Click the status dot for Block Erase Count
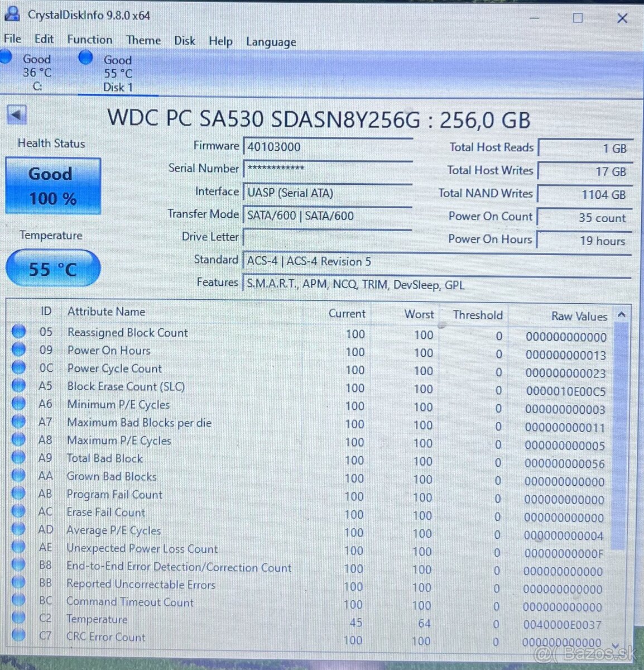Screen dimensions: 644x670 pos(19,385)
